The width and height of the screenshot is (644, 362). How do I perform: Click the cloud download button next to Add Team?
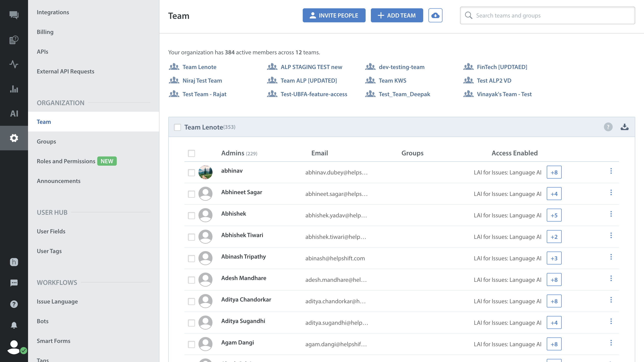tap(435, 16)
